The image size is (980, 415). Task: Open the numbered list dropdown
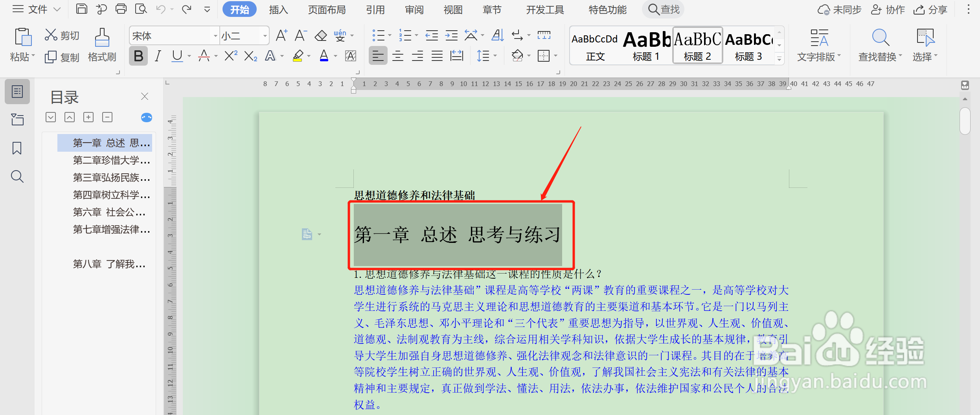(416, 36)
